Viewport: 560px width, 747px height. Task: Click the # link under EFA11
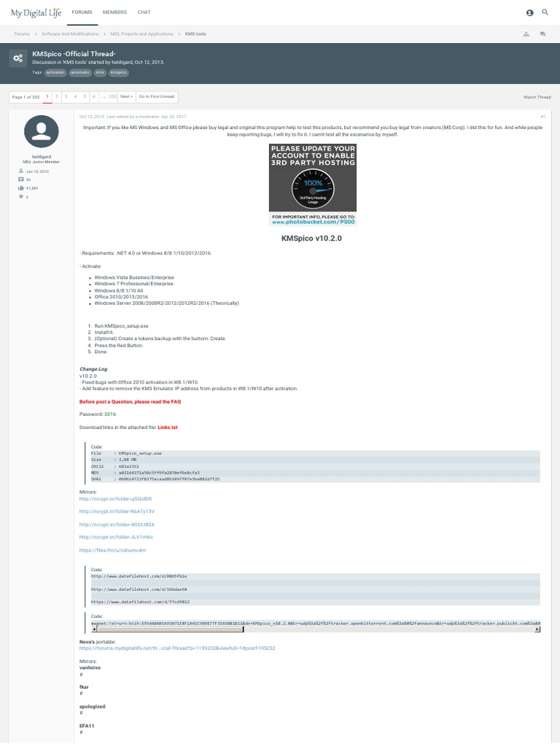pos(81,732)
